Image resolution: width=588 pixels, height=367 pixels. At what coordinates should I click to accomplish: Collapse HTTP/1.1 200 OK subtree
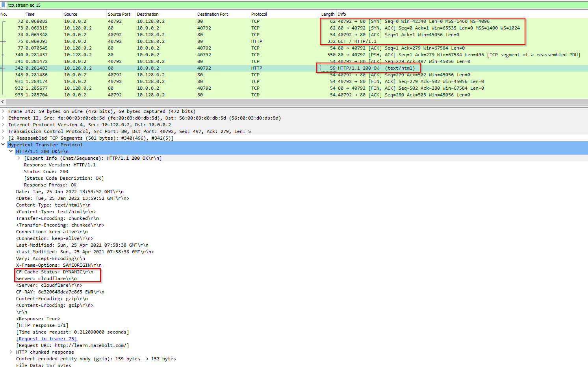pos(11,151)
